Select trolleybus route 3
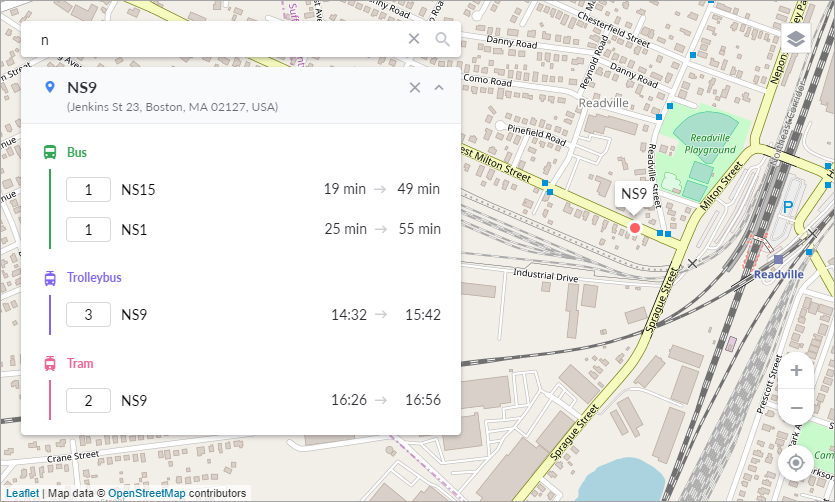The height and width of the screenshot is (502, 835). tap(88, 315)
